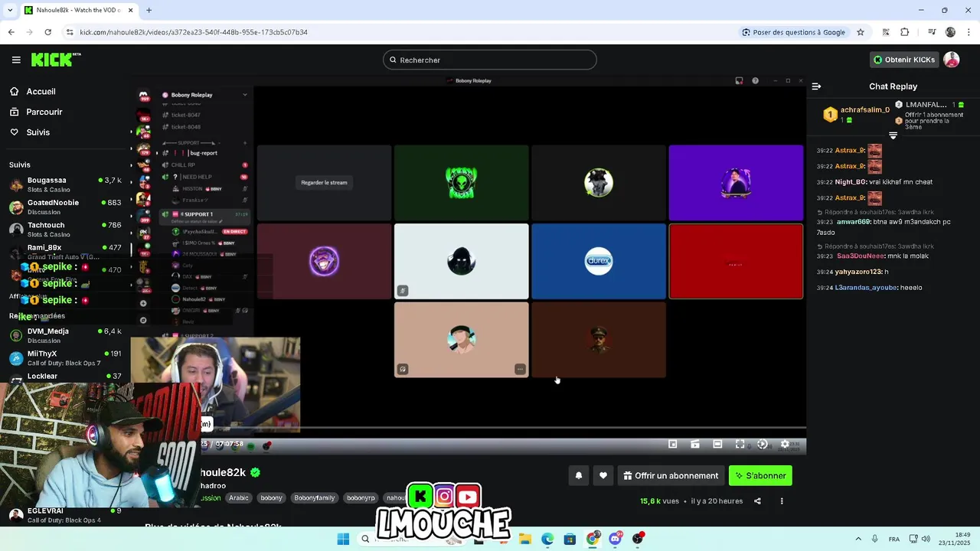Image resolution: width=980 pixels, height=551 pixels.
Task: Open File Explorer from taskbar
Action: point(525,539)
